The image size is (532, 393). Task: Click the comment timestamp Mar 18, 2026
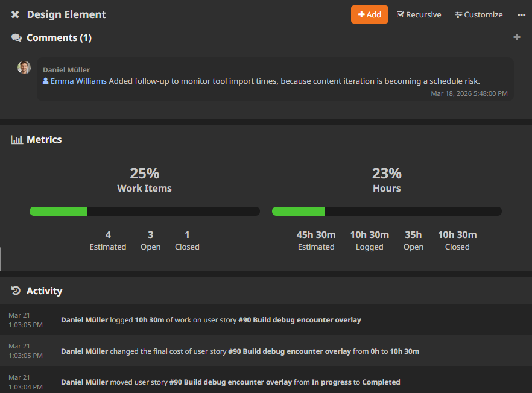coord(469,93)
